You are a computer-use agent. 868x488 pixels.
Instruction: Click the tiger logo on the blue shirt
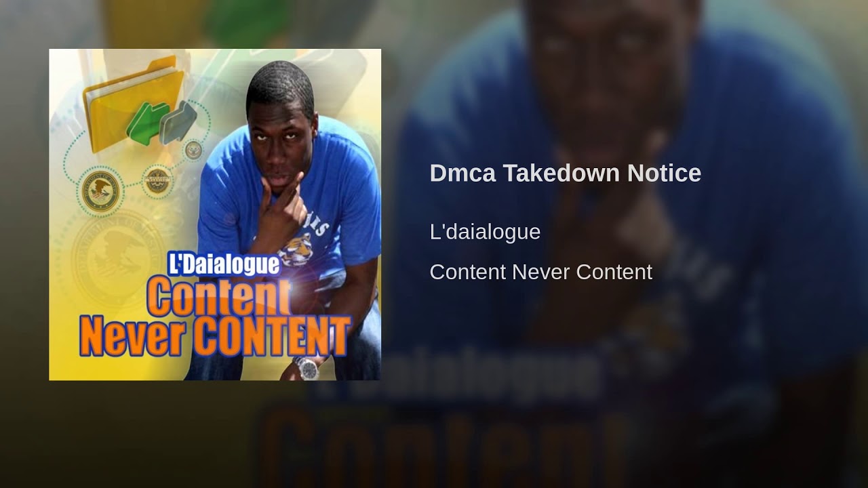[x=296, y=249]
